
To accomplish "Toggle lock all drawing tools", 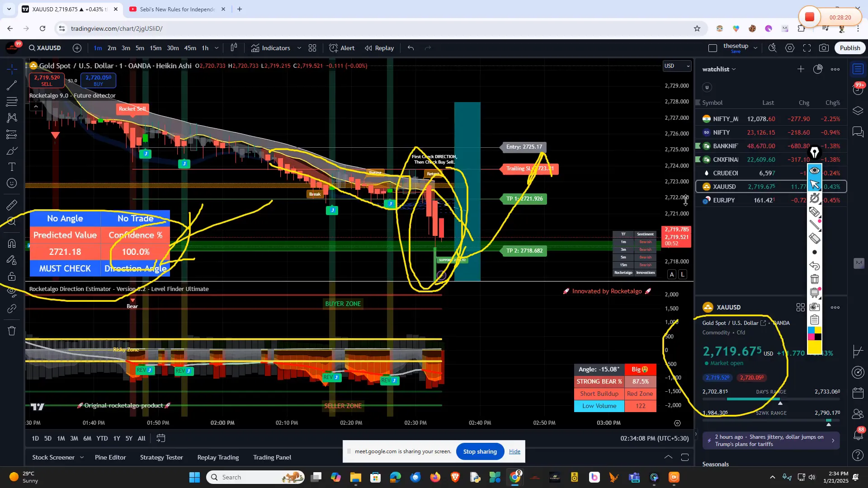I will coord(12,276).
